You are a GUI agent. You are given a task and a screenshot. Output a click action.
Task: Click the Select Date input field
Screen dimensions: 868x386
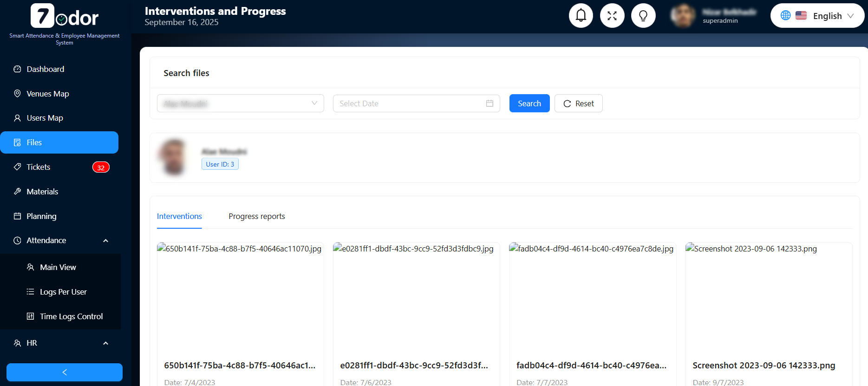tap(409, 103)
